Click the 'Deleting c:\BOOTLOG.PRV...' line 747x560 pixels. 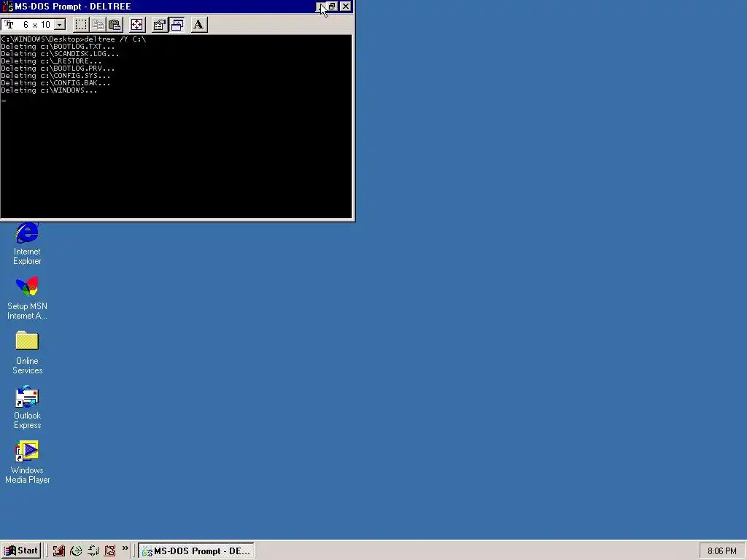click(58, 68)
